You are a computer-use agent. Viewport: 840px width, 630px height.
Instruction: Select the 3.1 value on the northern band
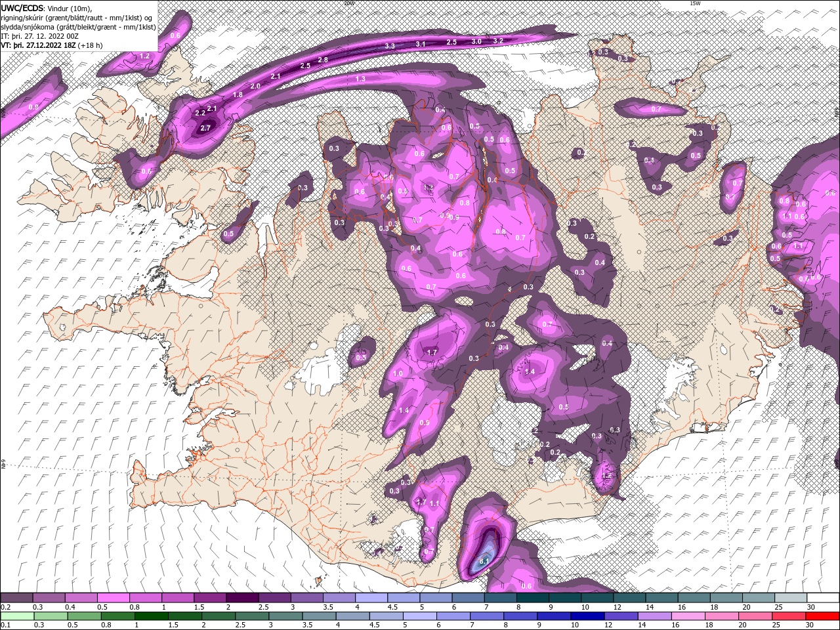[x=421, y=44]
